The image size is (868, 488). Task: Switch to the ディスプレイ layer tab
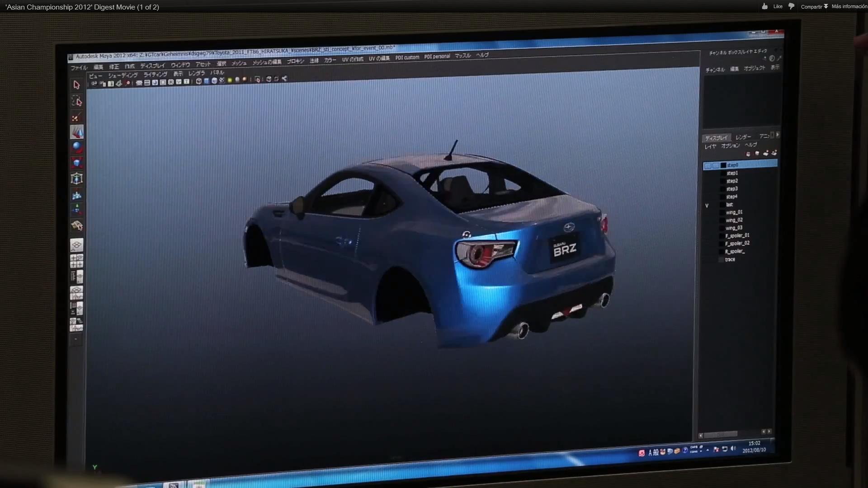[x=717, y=138]
